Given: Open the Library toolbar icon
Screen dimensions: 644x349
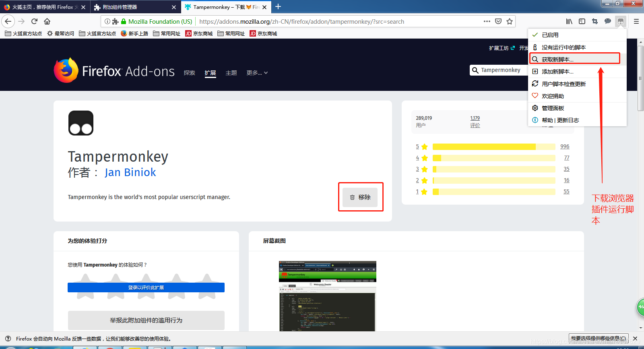Looking at the screenshot, I should 569,21.
